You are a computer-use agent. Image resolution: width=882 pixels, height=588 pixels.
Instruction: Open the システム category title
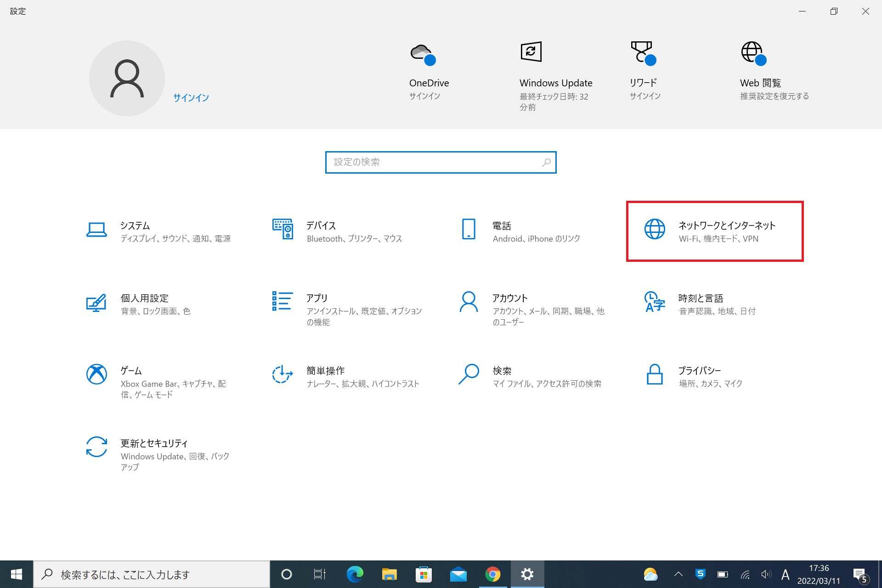135,226
